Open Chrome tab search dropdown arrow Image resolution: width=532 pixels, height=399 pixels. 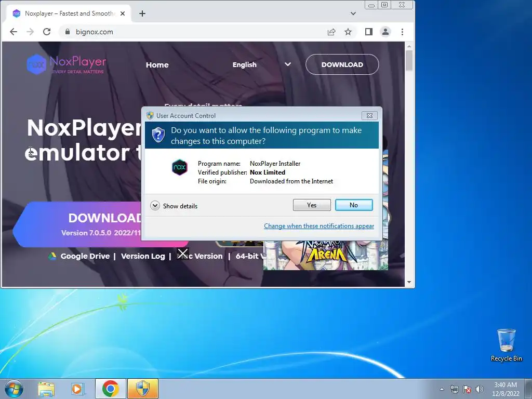(x=353, y=14)
